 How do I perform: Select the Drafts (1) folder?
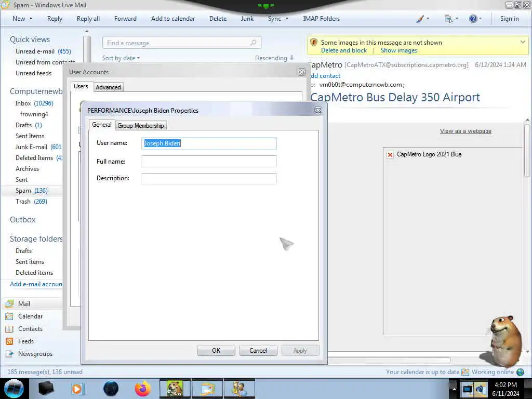(x=29, y=125)
